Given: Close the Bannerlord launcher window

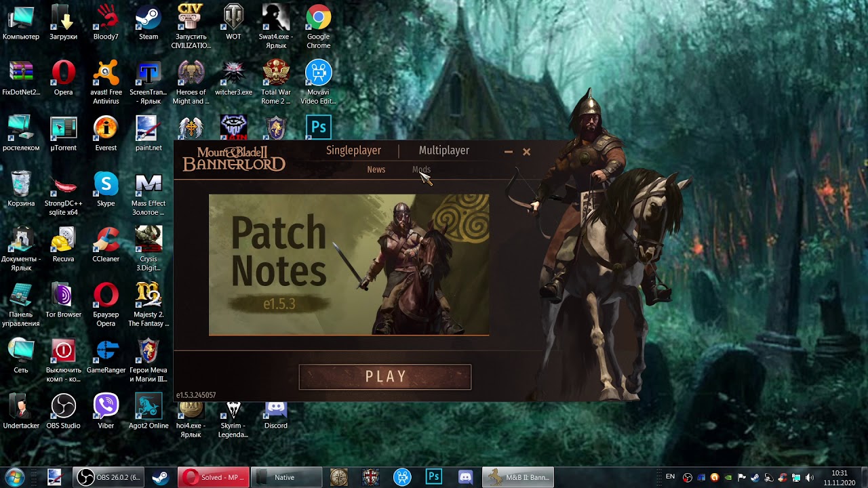Looking at the screenshot, I should [x=526, y=152].
